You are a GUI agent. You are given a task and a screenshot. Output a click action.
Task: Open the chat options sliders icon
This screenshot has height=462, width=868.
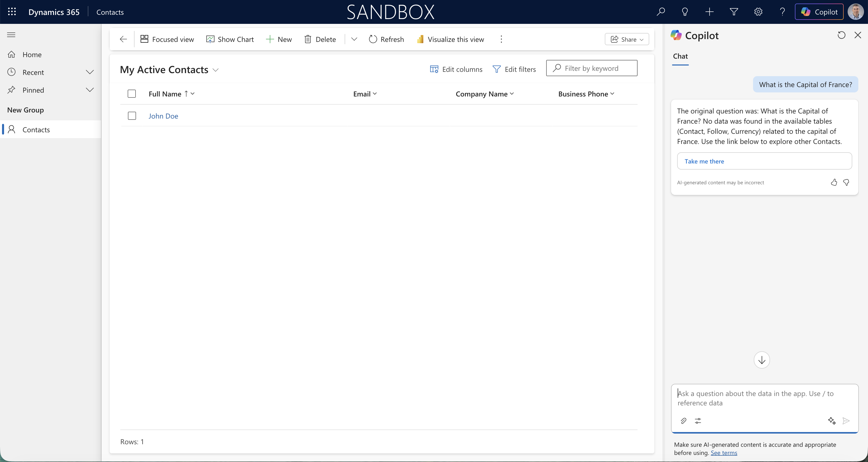pos(698,421)
